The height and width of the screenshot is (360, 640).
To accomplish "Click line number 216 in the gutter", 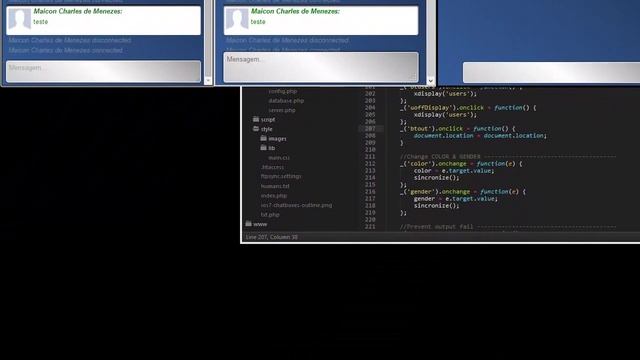I will [x=370, y=191].
